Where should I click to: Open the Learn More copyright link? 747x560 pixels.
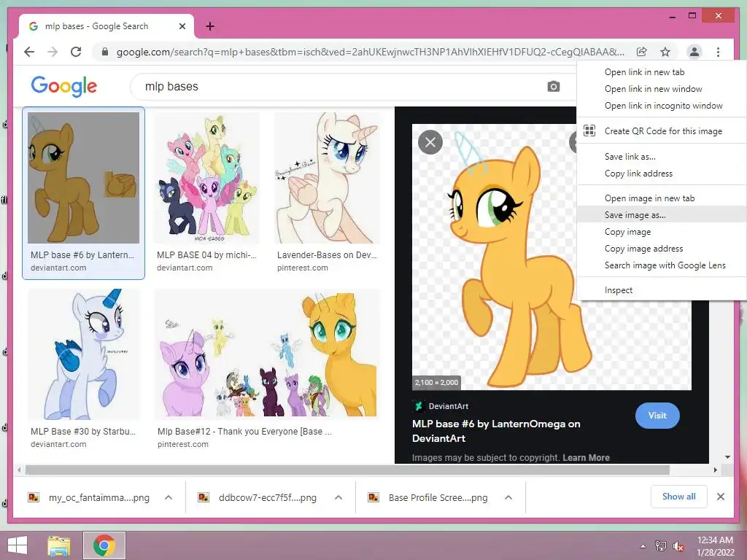click(x=586, y=458)
